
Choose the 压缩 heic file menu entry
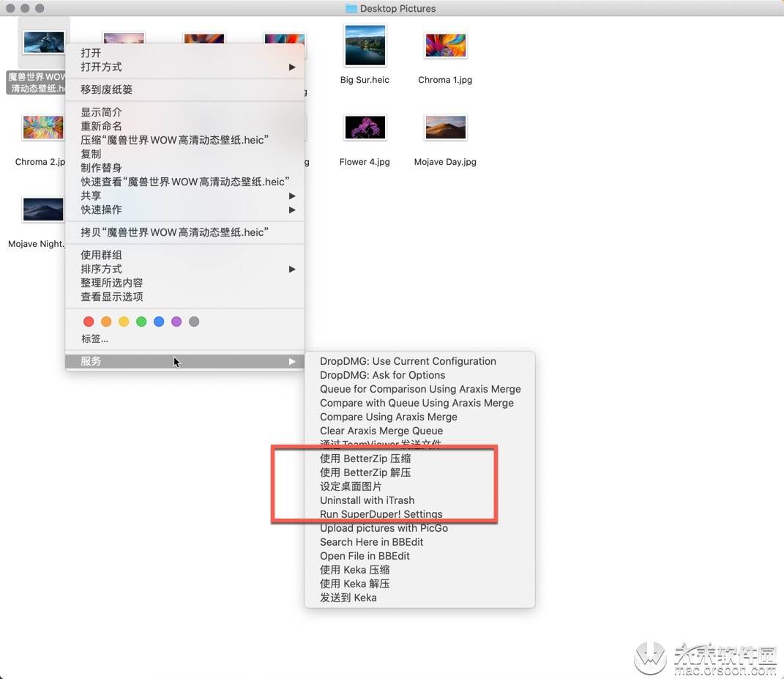(185, 140)
